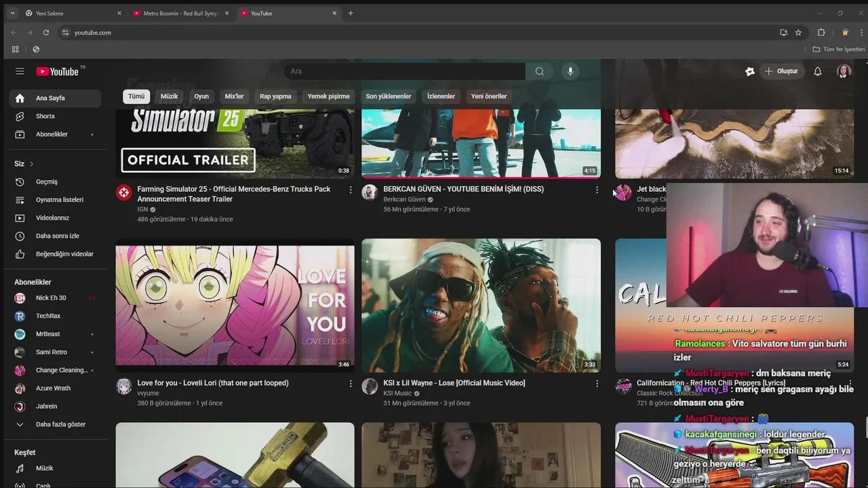Viewport: 868px width, 488px height.
Task: Open IGN channel avatar
Action: [123, 192]
